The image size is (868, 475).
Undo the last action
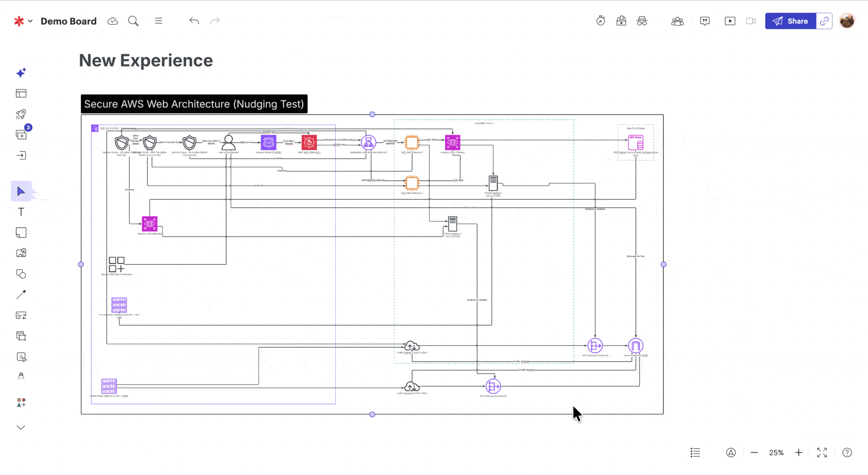tap(194, 21)
